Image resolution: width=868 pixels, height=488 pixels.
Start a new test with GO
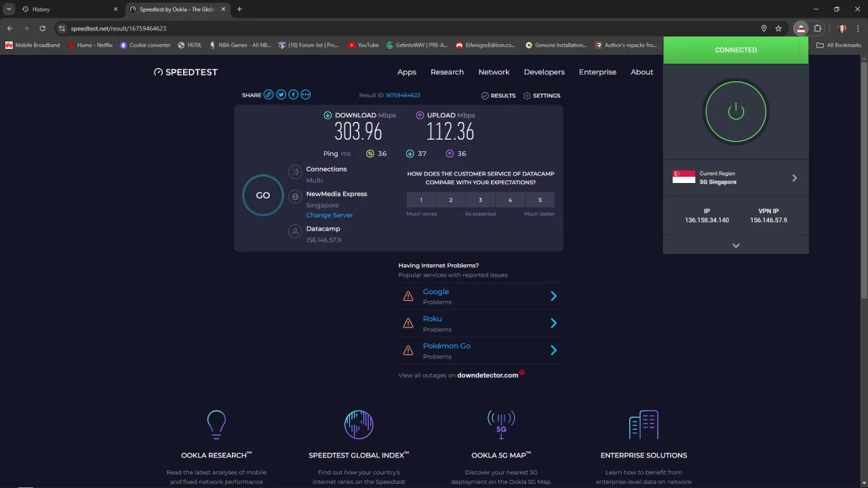263,195
